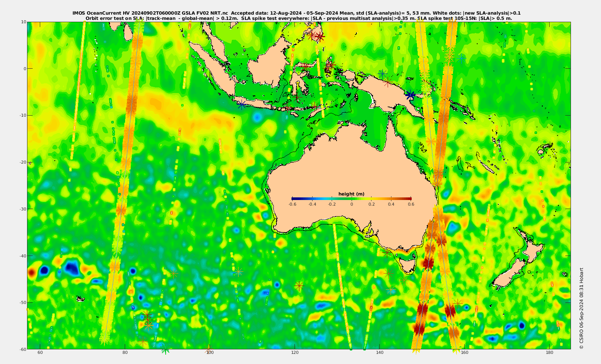Viewport: 601px width, 364px height.
Task: Click the longitude axis label 100
Action: 210,353
